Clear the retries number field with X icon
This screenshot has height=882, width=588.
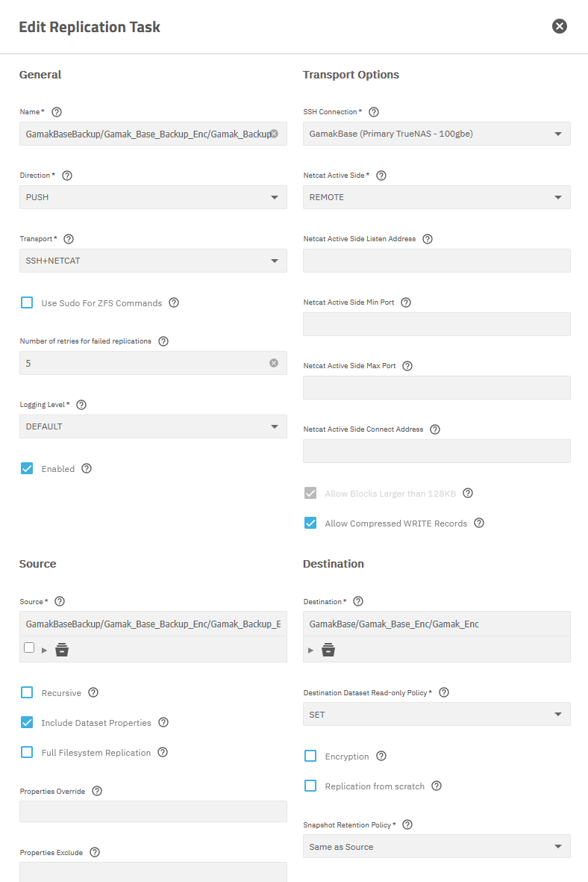coord(274,364)
